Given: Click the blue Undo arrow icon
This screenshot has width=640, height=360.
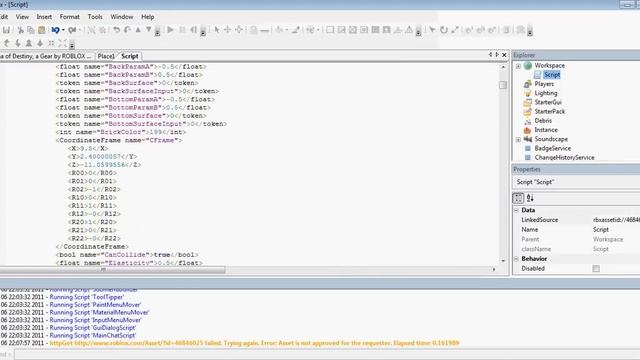Looking at the screenshot, I should [55, 30].
